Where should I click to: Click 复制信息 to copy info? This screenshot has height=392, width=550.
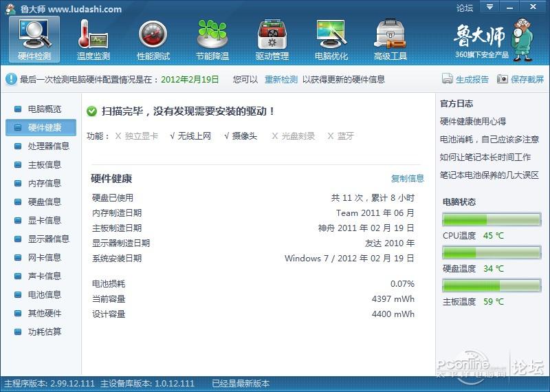[x=408, y=178]
